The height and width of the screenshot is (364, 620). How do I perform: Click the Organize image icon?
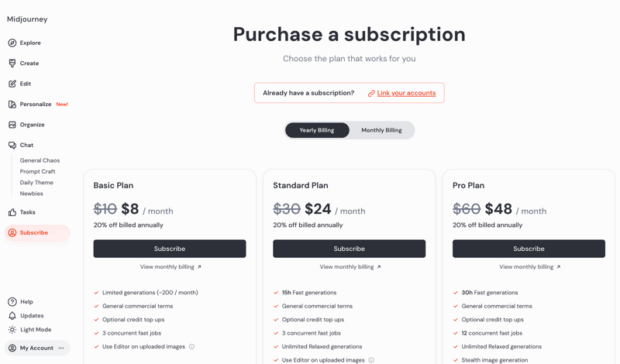tap(12, 125)
